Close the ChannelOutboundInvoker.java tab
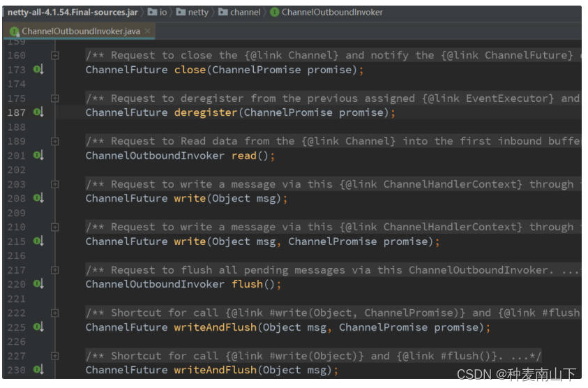This screenshot has width=588, height=388. pyautogui.click(x=148, y=31)
